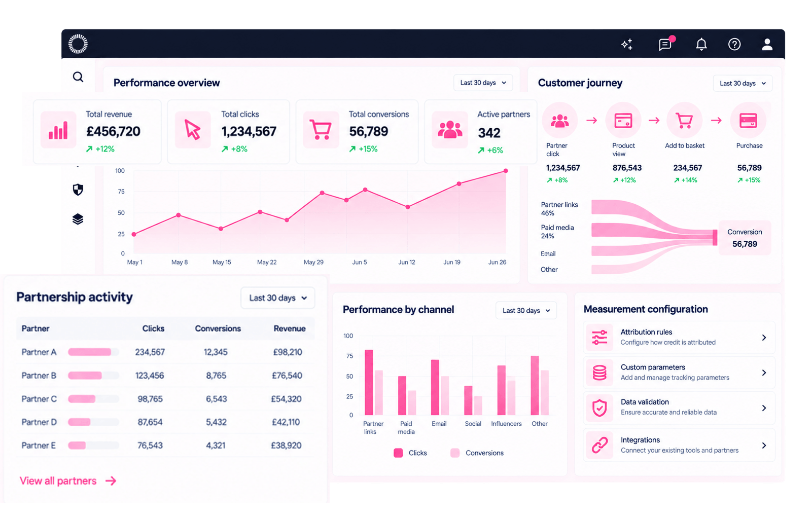Click the Partner click journey icon
This screenshot has height=519, width=812.
coord(560,121)
